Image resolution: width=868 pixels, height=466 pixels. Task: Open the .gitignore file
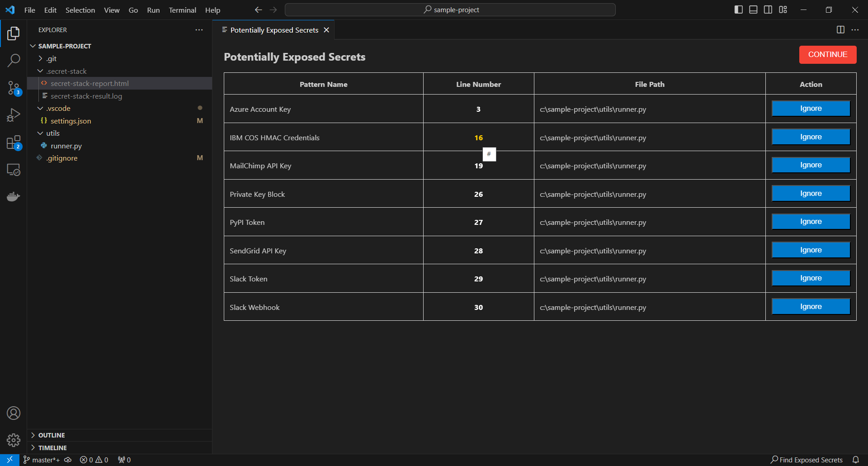(x=119, y=158)
